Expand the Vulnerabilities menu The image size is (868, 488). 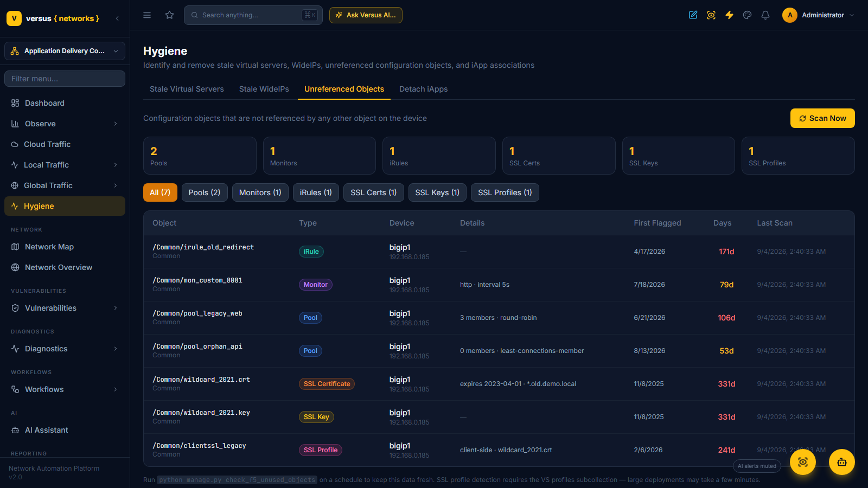click(x=65, y=308)
